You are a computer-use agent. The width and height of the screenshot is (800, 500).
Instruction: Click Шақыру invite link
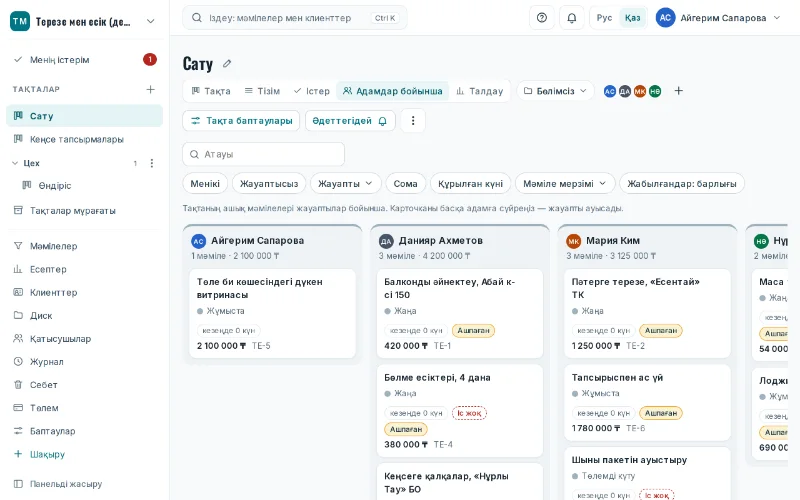[84, 454]
